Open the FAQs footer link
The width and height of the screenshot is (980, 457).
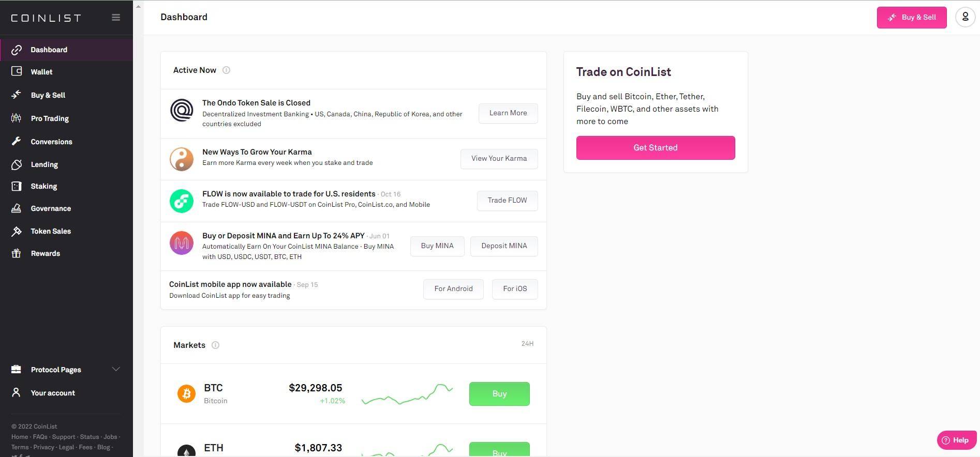point(40,437)
